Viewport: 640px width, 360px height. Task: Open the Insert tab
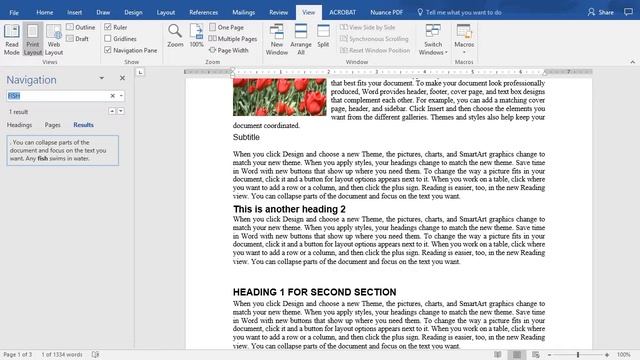74,12
